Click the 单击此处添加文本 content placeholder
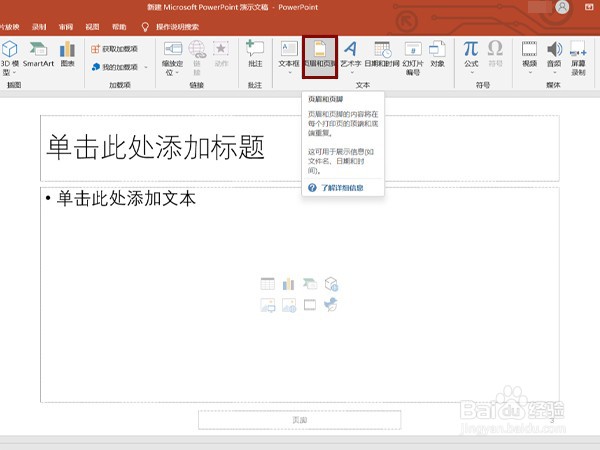Image resolution: width=600 pixels, height=450 pixels. point(300,295)
